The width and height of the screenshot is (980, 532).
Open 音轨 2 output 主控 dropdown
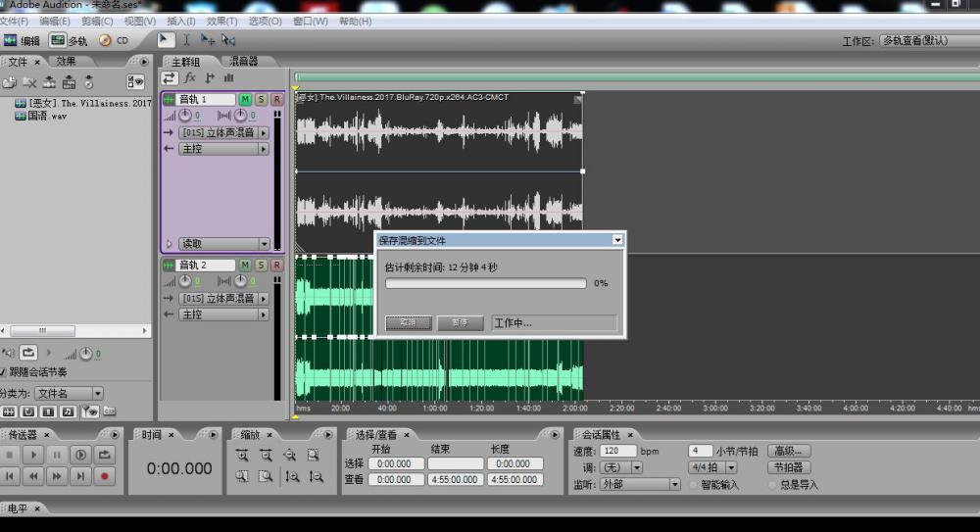[x=224, y=314]
